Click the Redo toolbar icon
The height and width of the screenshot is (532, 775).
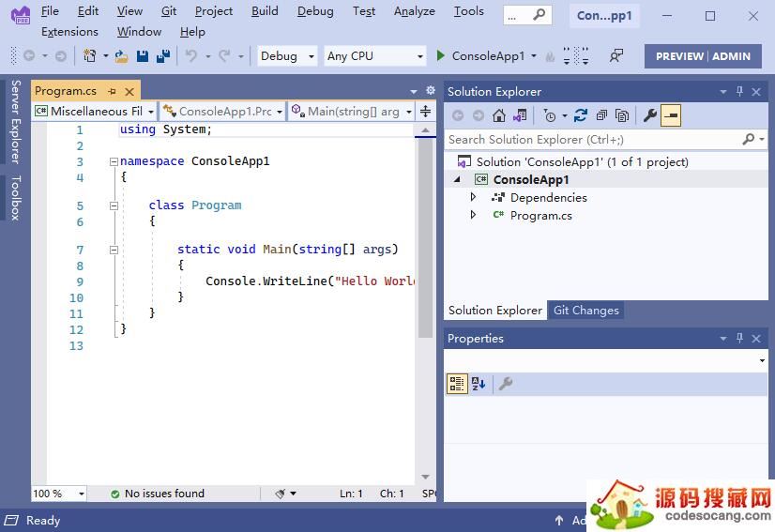[x=224, y=56]
